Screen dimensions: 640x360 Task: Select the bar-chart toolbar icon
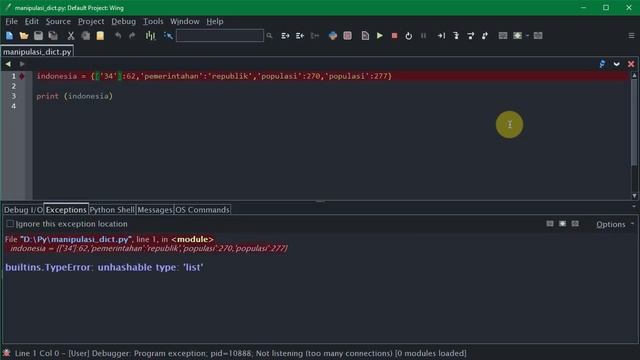(150, 36)
